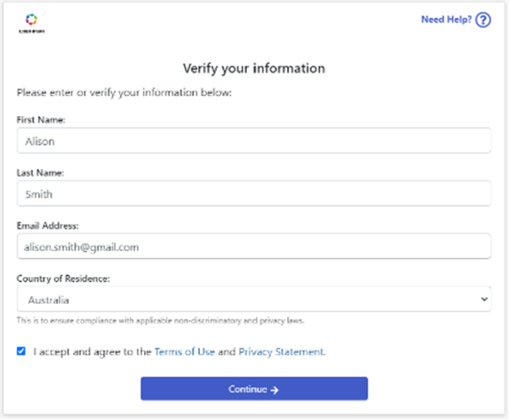Open the Need Help? link
Image resolution: width=510 pixels, height=420 pixels.
coord(445,20)
